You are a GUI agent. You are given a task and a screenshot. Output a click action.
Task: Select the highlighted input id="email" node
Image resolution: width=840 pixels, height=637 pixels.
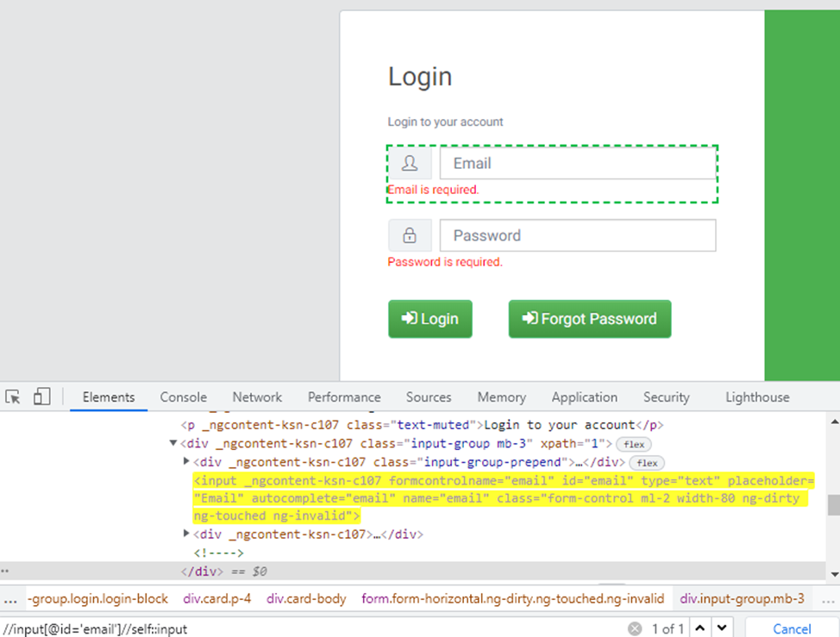point(503,498)
